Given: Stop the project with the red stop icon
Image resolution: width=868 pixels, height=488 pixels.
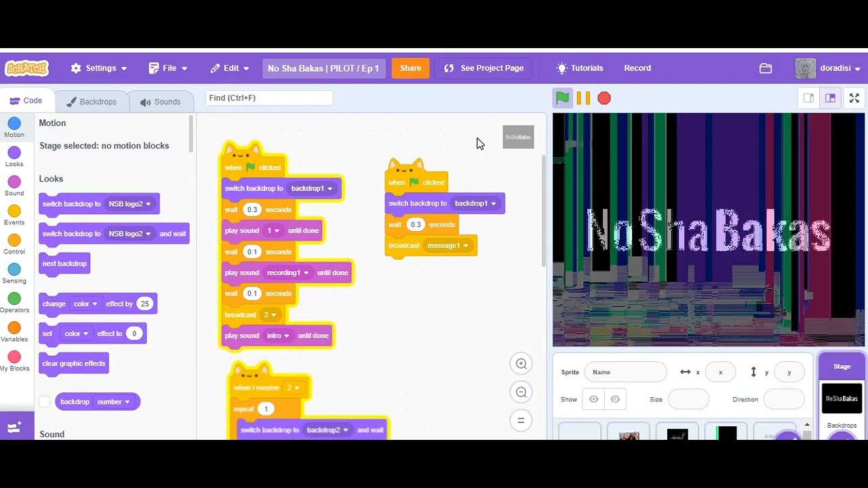Looking at the screenshot, I should [x=604, y=98].
